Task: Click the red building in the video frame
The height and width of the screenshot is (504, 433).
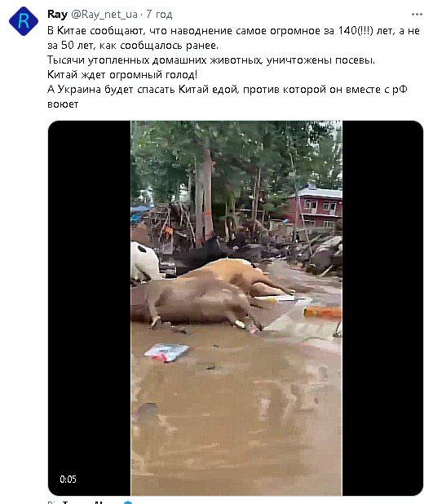Action: click(316, 206)
